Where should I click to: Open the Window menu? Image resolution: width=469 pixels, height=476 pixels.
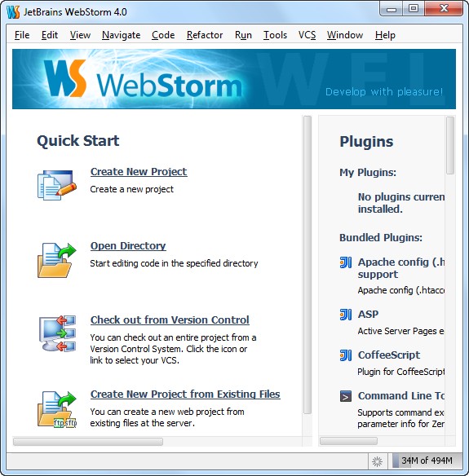345,35
